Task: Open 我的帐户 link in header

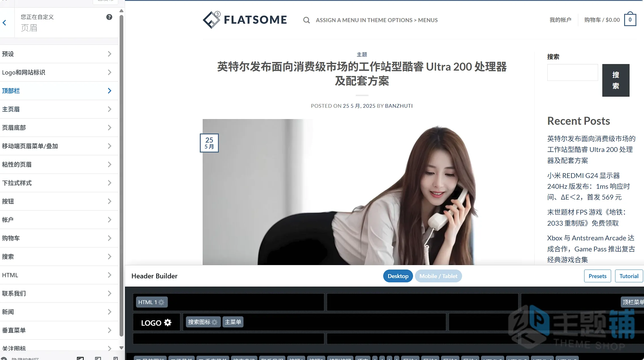Action: (560, 20)
